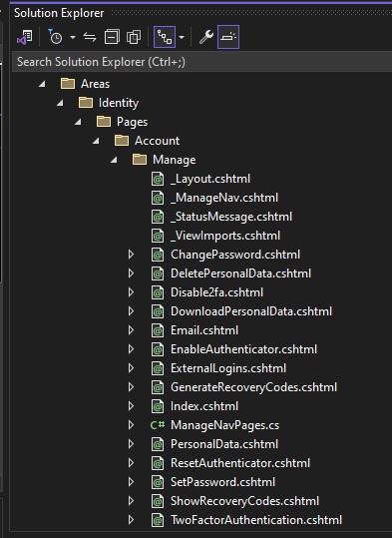Select GenerateRecoveryCodes.cshtml file name
The width and height of the screenshot is (392, 538).
(x=253, y=387)
